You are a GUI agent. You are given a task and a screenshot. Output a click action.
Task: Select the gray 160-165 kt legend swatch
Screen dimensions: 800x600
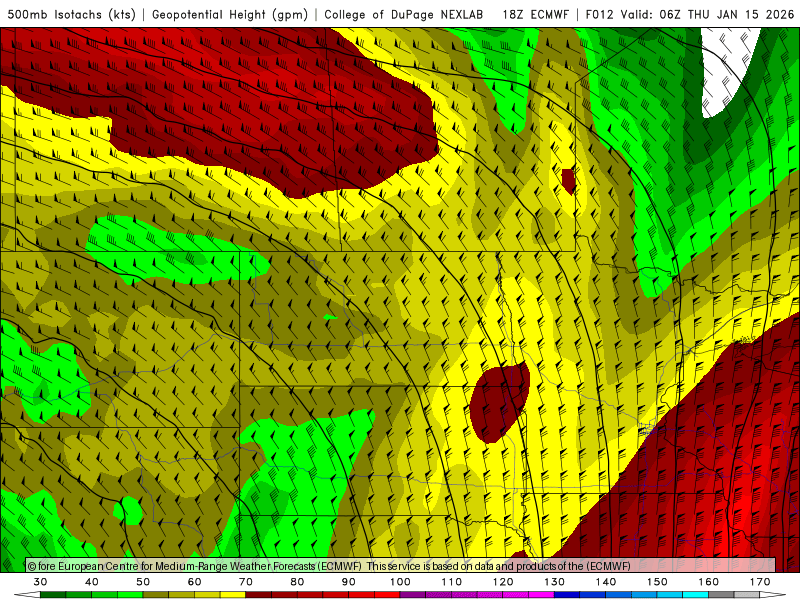[721, 595]
